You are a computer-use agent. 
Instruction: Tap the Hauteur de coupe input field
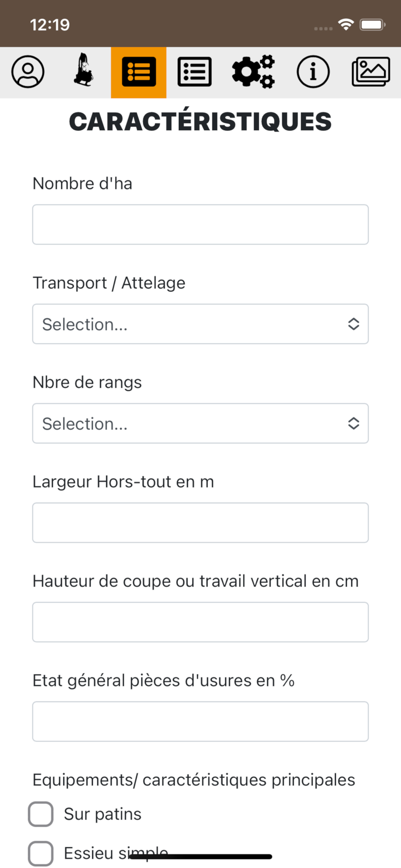(x=200, y=622)
